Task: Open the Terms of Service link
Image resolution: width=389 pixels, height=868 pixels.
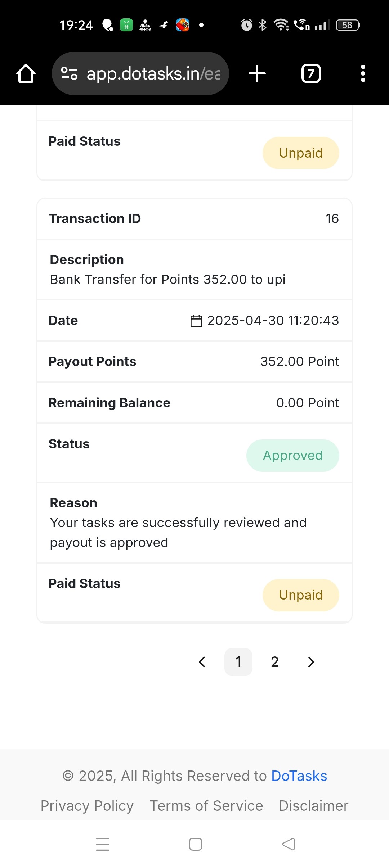Action: pyautogui.click(x=206, y=806)
